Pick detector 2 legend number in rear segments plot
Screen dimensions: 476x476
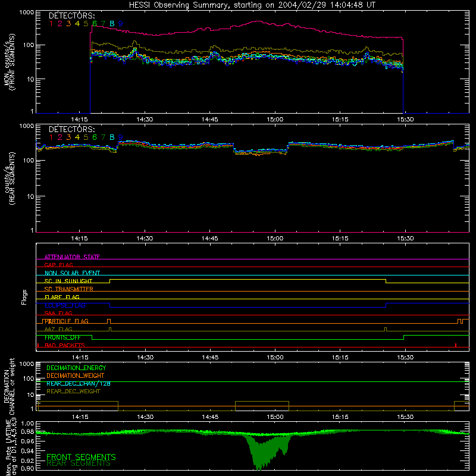pos(60,137)
